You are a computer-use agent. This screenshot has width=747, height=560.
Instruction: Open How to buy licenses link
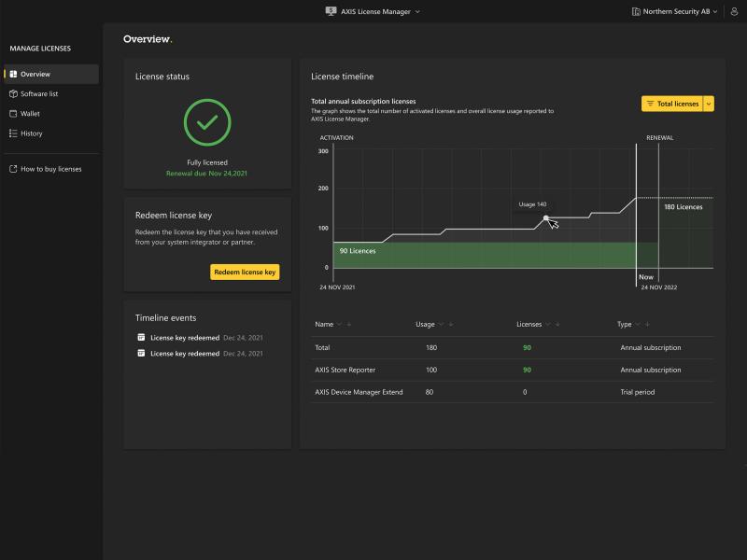tap(51, 169)
